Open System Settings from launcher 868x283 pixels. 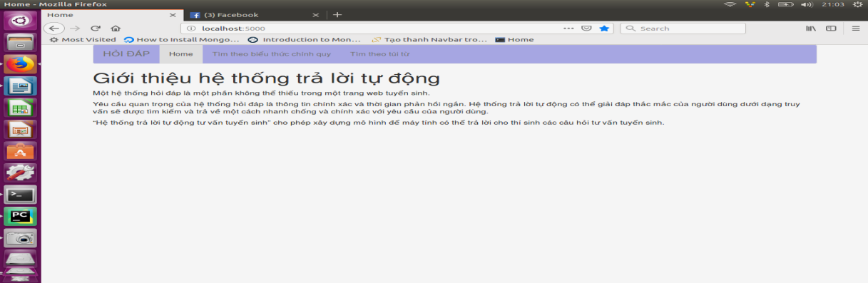[x=20, y=173]
